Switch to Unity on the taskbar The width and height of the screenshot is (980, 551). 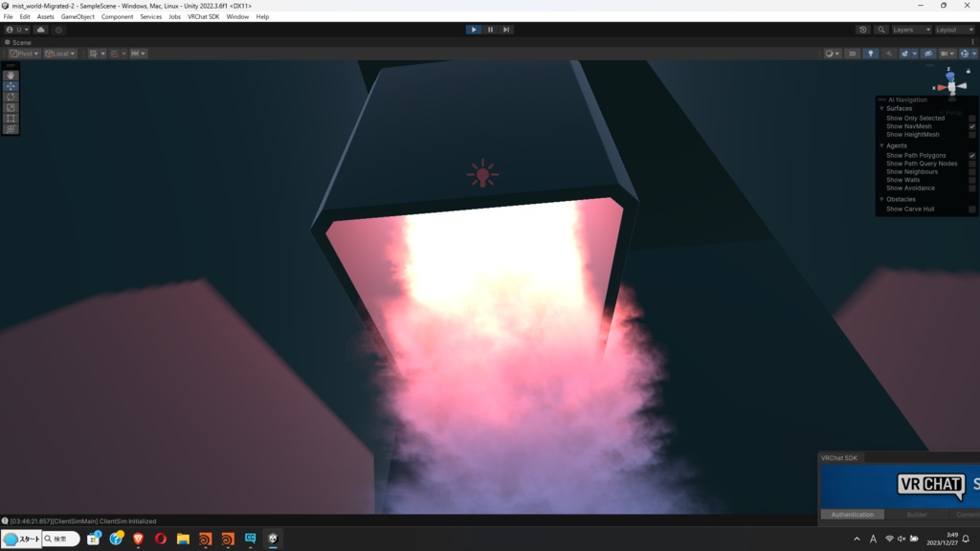click(x=273, y=539)
